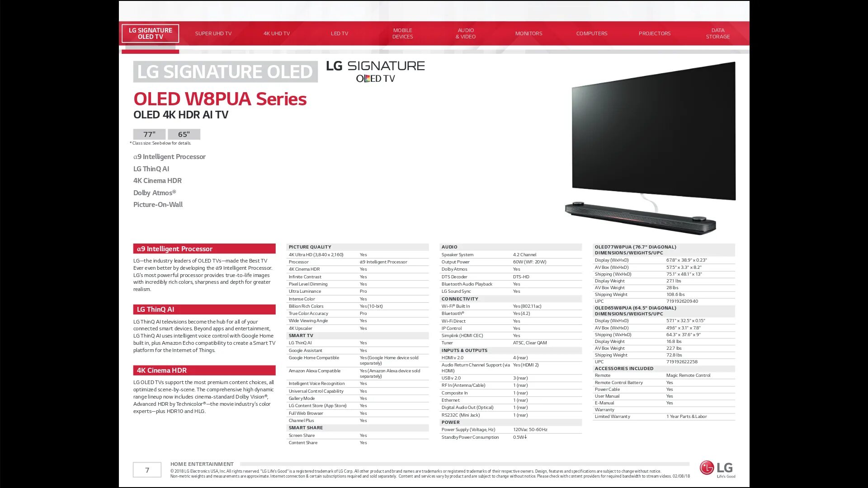Toggle the Picture-On-Wall feature link

[x=157, y=204]
